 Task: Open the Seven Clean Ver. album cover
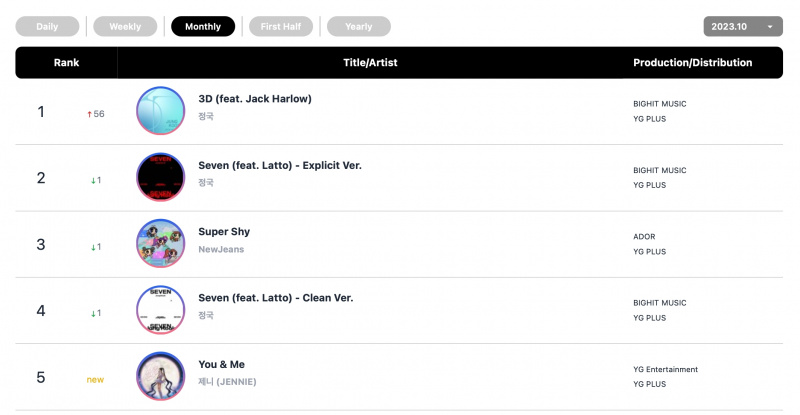tap(161, 310)
